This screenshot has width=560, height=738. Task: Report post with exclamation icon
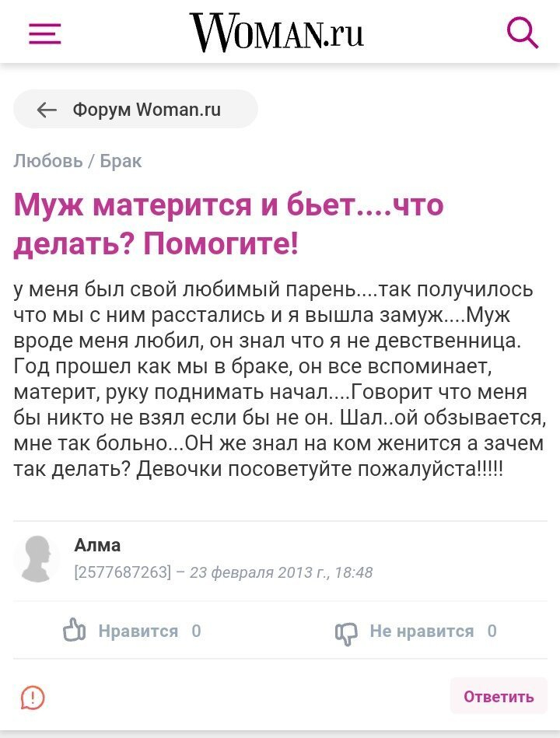(33, 697)
